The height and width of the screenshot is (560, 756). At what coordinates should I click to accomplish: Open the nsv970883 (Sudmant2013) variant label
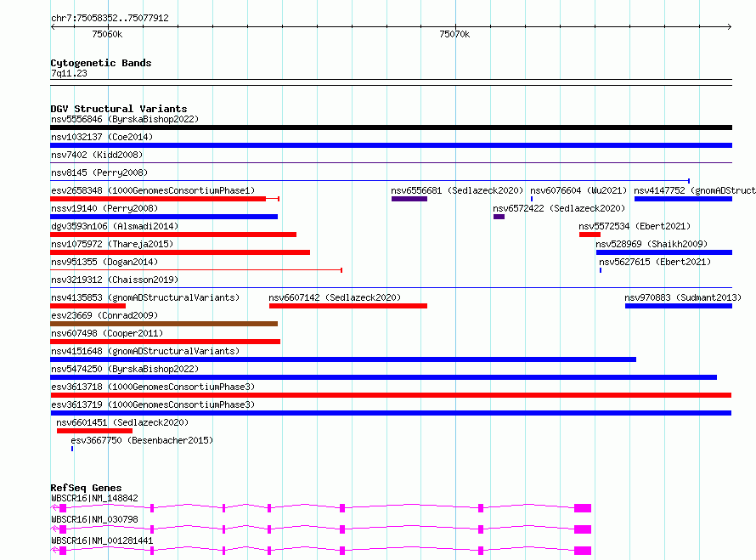pyautogui.click(x=683, y=297)
